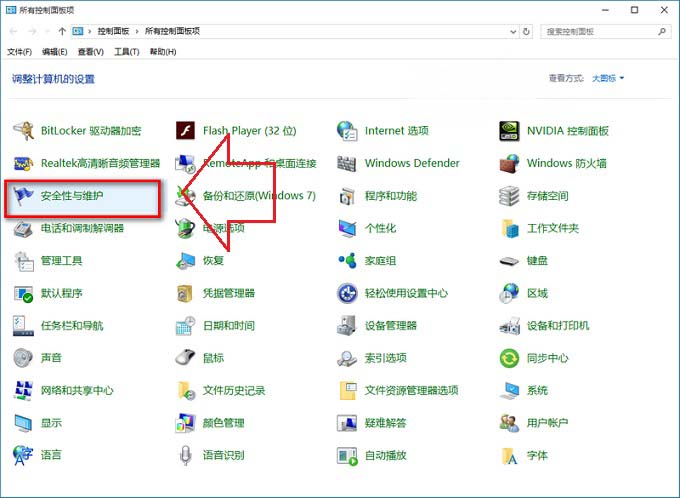This screenshot has height=498, width=680.
Task: Open the 查看(V) menu
Action: click(x=91, y=52)
